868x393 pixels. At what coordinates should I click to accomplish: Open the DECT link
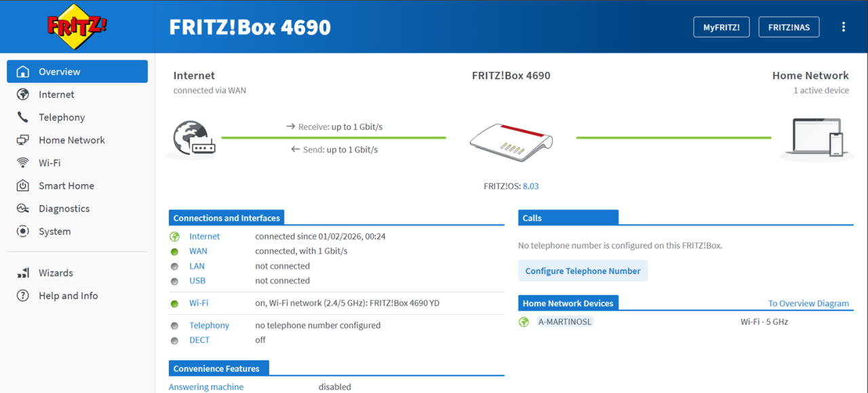(x=199, y=340)
